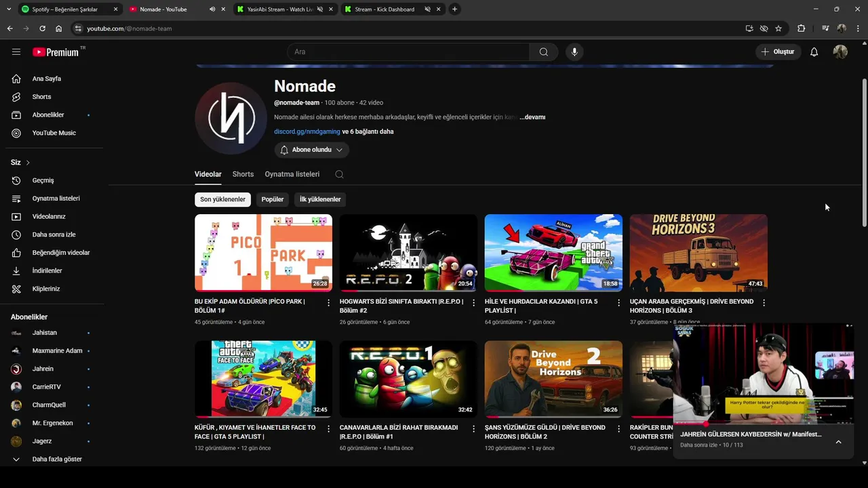Open the GTA Face to Face thumbnail
Screen dimensions: 868x488
263,379
